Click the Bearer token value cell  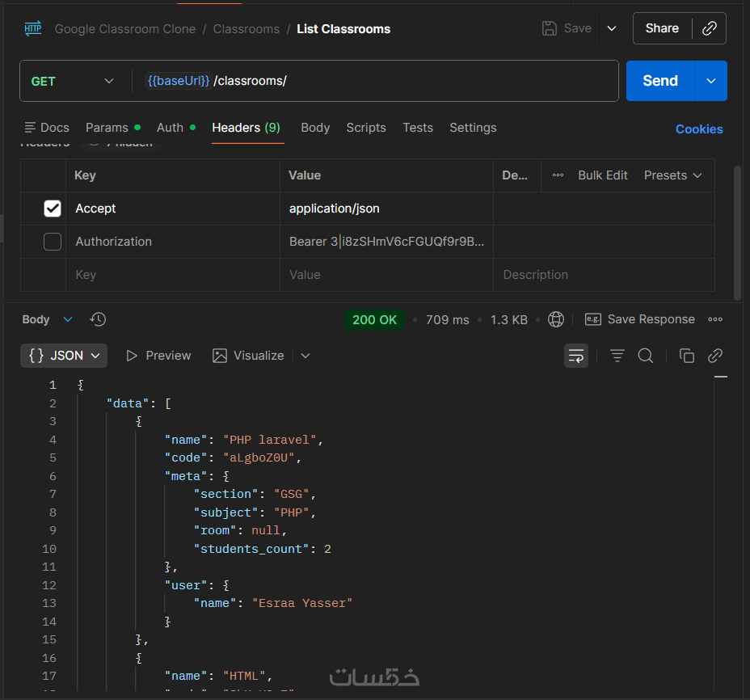tap(386, 242)
